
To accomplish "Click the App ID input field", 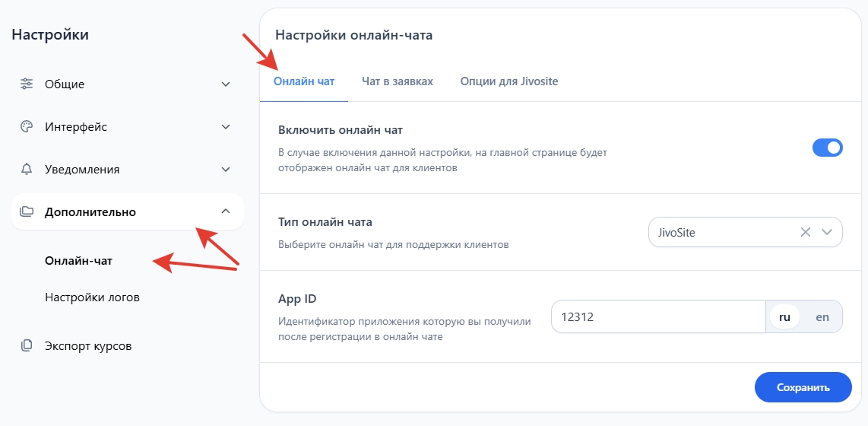I will (x=657, y=317).
